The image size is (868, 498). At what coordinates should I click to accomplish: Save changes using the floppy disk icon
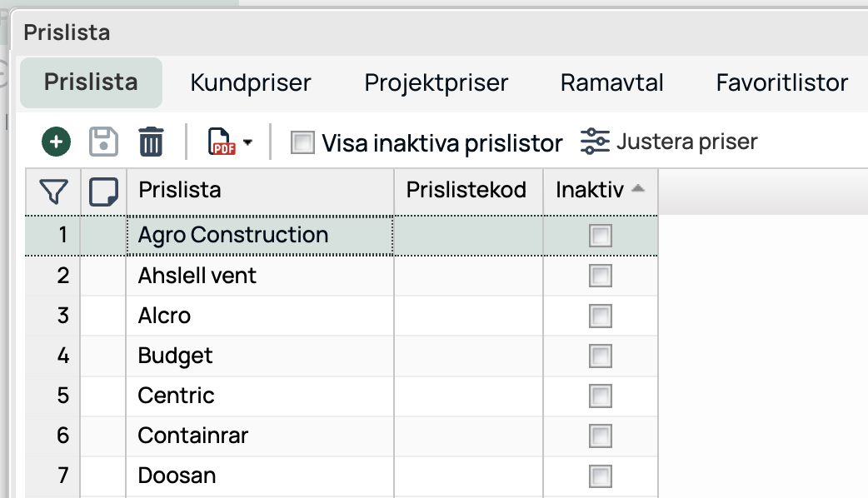(102, 142)
